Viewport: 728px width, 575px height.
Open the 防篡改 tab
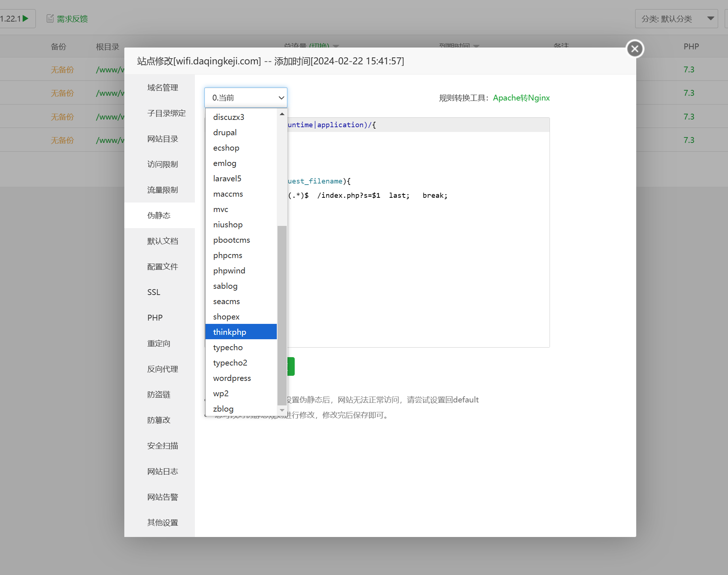tap(159, 420)
